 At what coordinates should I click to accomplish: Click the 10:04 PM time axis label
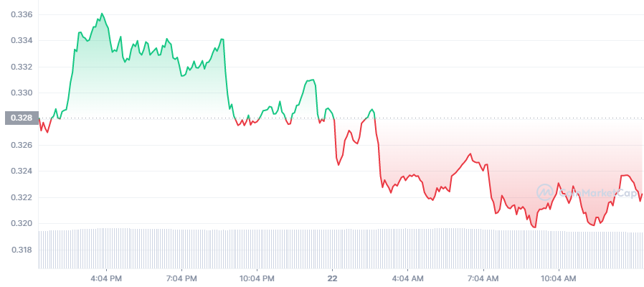(x=256, y=279)
